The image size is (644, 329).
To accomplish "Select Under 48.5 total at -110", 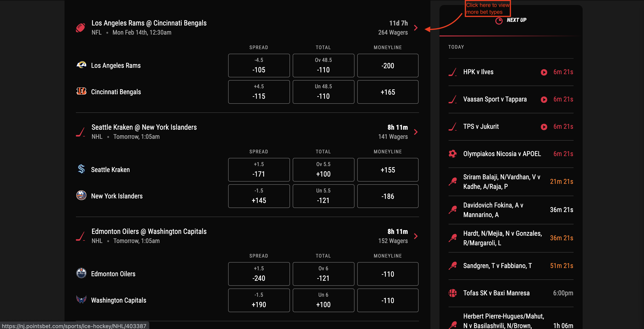I will [323, 92].
